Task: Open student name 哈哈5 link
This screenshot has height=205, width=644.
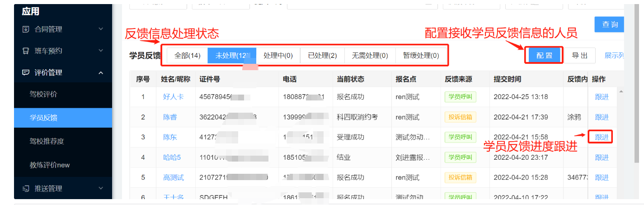Action: coord(172,157)
